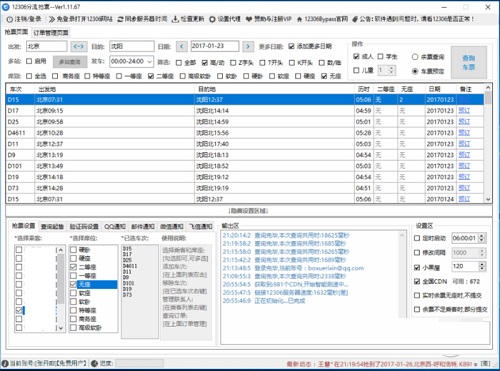The image size is (500, 371).
Task: Enable the 多站 启用 checkbox
Action: tap(29, 61)
